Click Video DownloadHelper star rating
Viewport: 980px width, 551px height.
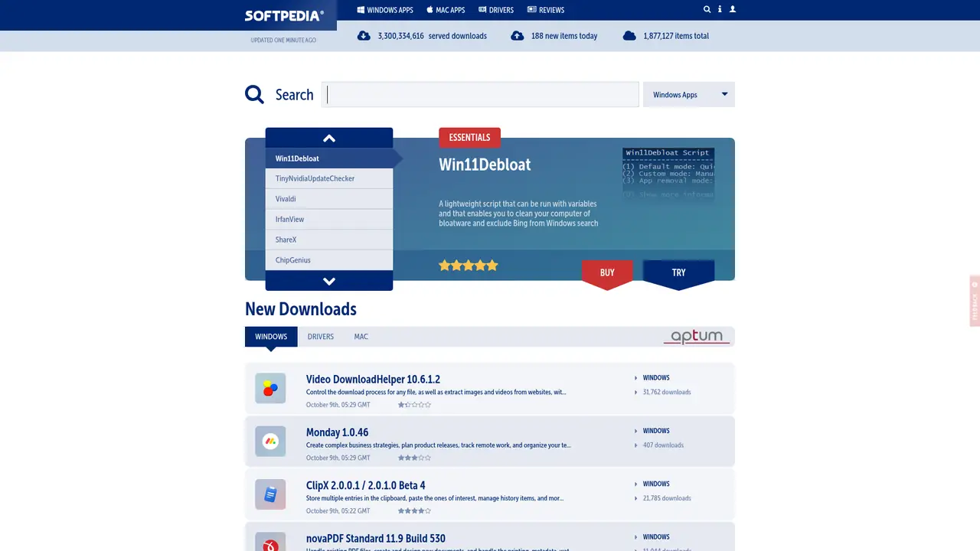click(x=414, y=405)
